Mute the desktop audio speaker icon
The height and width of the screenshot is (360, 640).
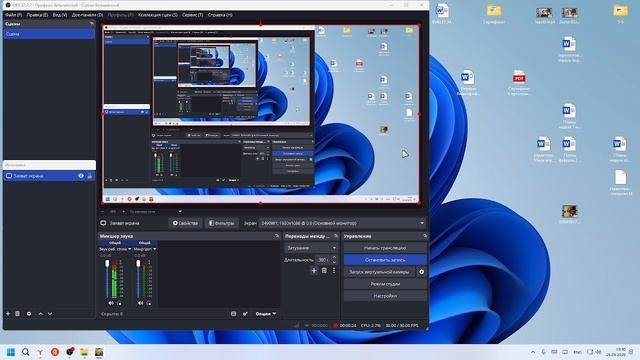[x=111, y=303]
